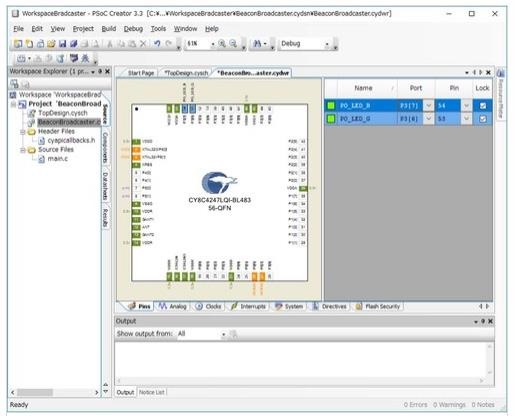515x416 pixels.
Task: Open the Debug menu
Action: pyautogui.click(x=133, y=29)
